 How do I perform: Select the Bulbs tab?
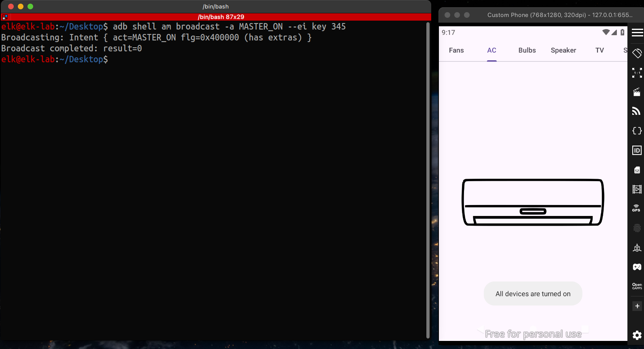pyautogui.click(x=527, y=50)
